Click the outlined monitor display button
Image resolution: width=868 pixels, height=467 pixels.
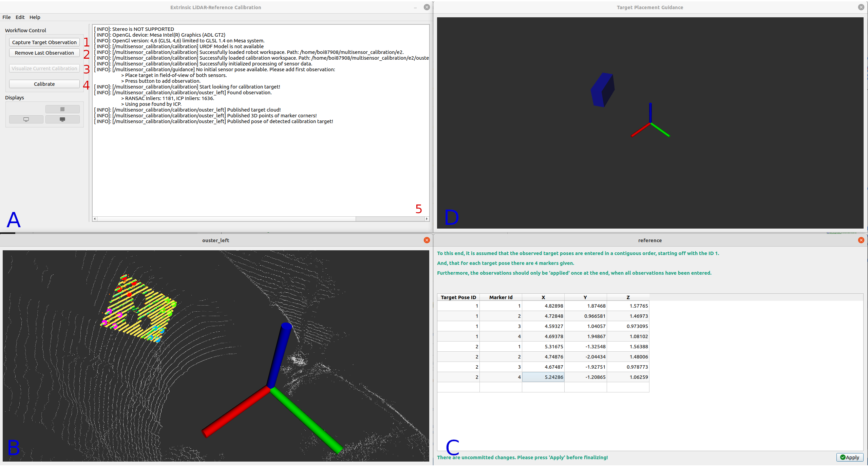26,119
